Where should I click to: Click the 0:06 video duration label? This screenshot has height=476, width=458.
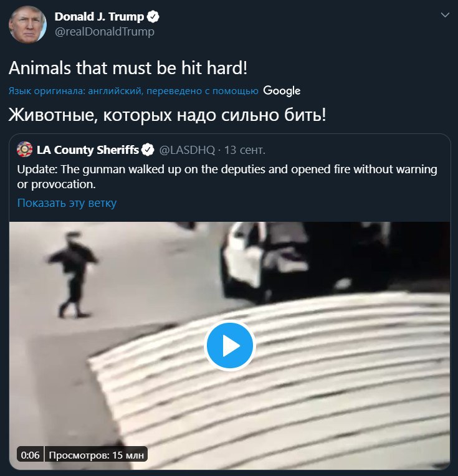coord(30,455)
